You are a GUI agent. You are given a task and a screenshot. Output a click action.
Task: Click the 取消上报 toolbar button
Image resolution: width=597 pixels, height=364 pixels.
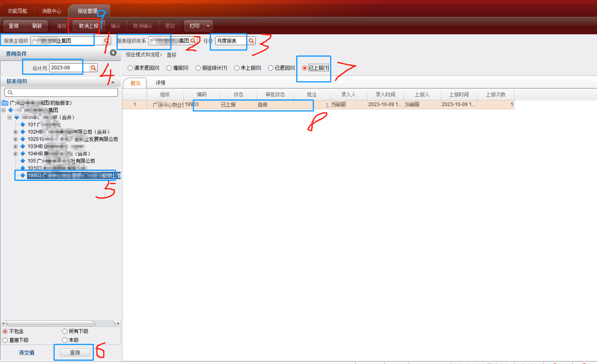[88, 26]
